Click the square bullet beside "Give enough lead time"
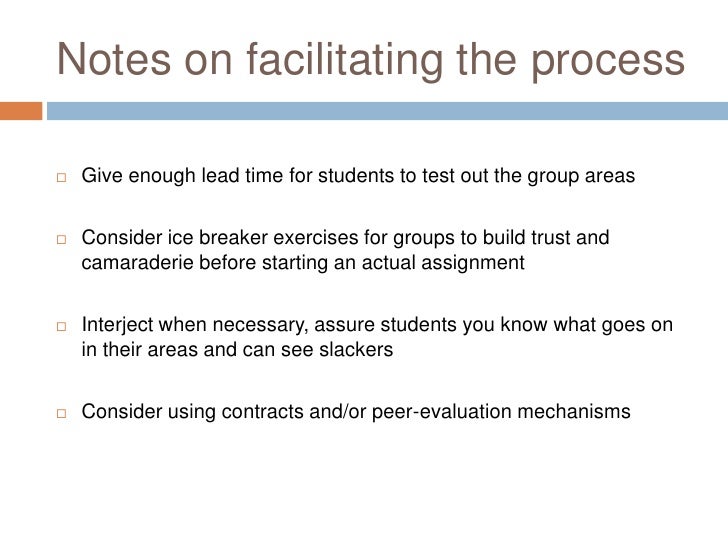 (x=62, y=180)
